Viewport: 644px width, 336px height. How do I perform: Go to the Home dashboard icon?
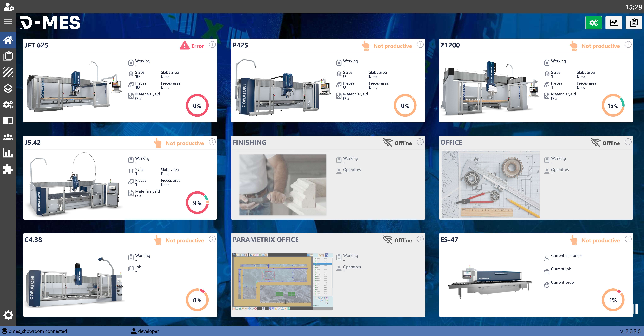[x=8, y=40]
